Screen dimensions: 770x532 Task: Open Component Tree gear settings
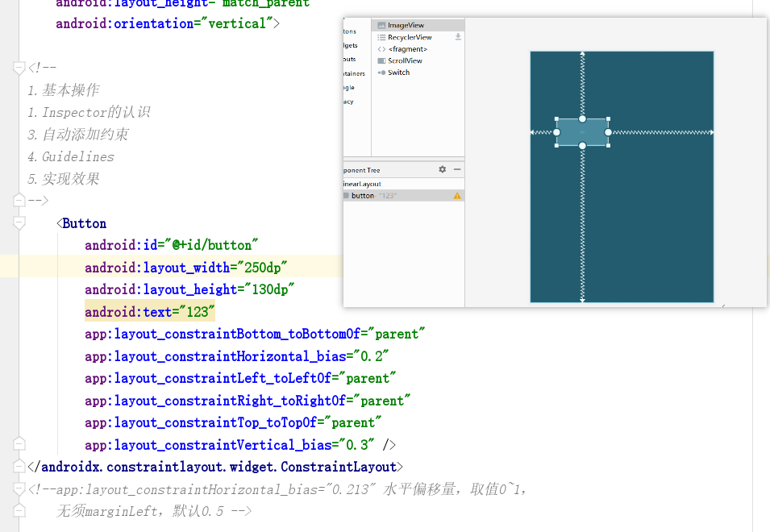click(443, 169)
